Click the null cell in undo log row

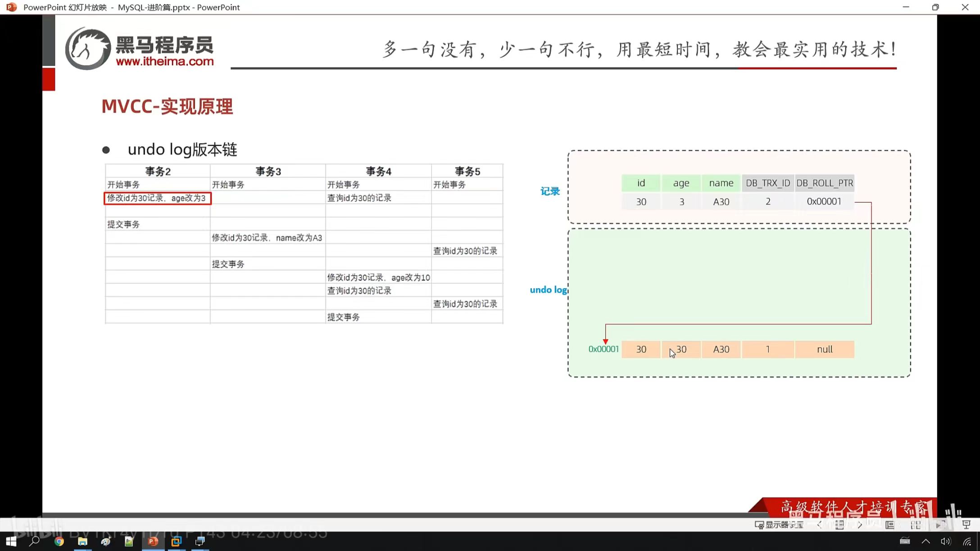[825, 349]
